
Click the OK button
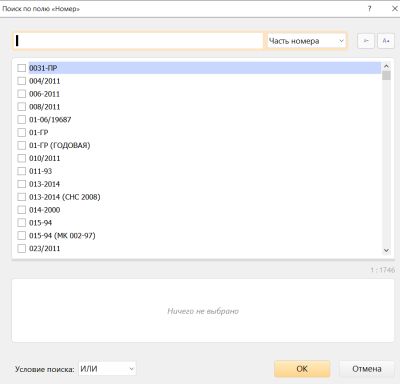302,369
